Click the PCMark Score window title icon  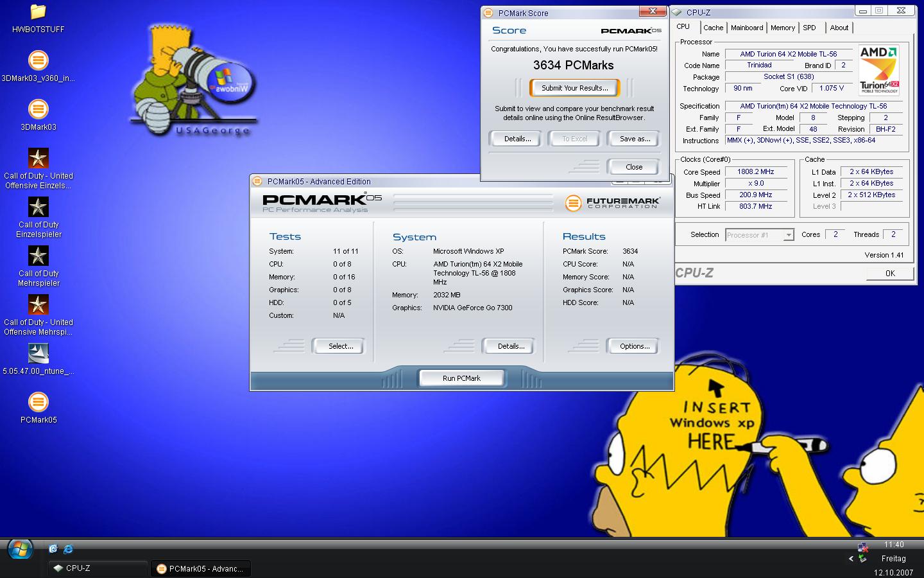point(488,13)
